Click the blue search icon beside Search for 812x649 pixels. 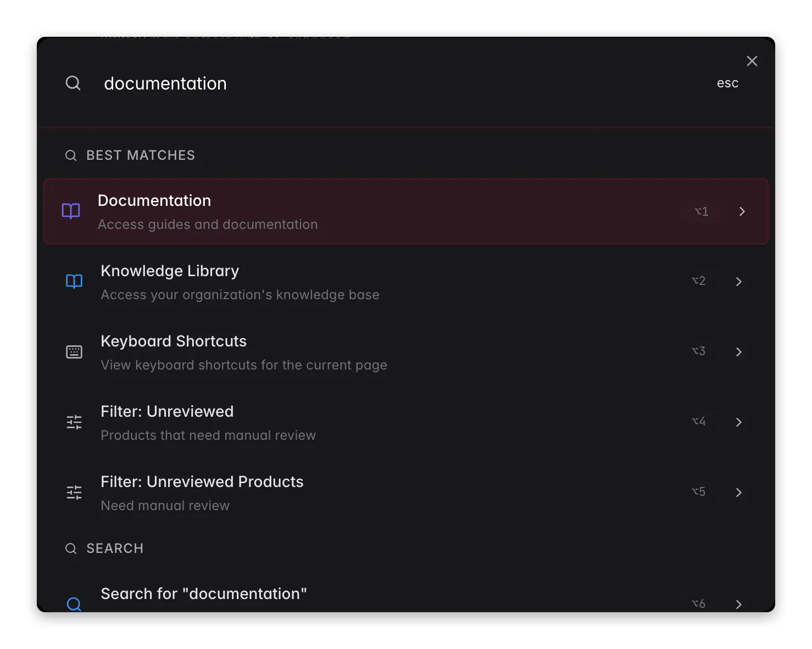pyautogui.click(x=74, y=604)
